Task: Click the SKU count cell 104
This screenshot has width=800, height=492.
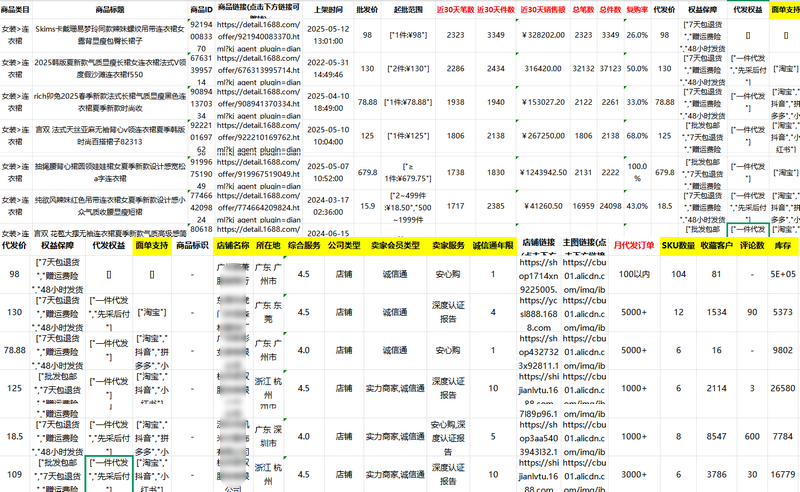Action: (x=678, y=275)
